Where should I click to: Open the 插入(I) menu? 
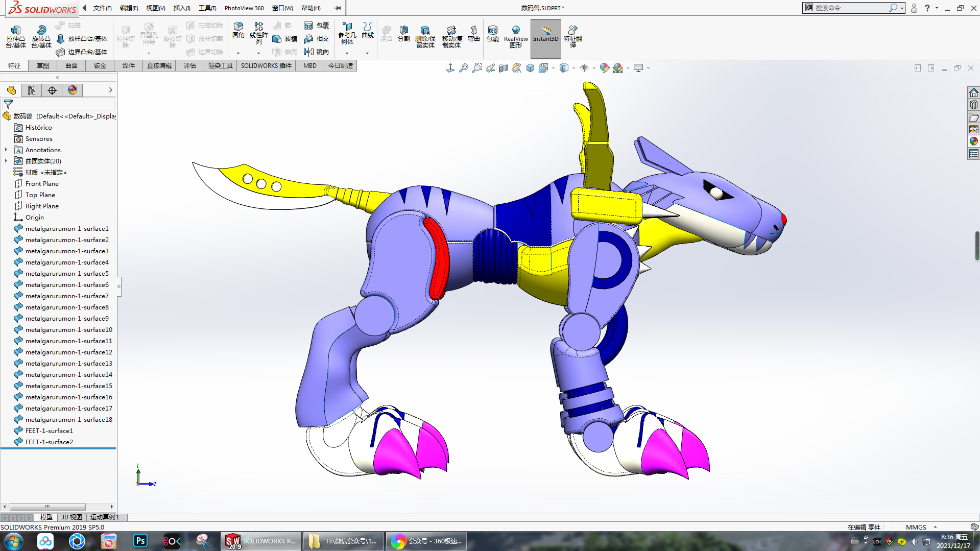182,8
